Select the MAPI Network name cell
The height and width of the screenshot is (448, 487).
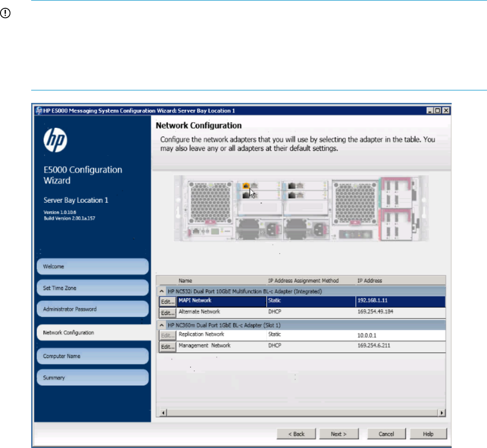click(x=221, y=301)
